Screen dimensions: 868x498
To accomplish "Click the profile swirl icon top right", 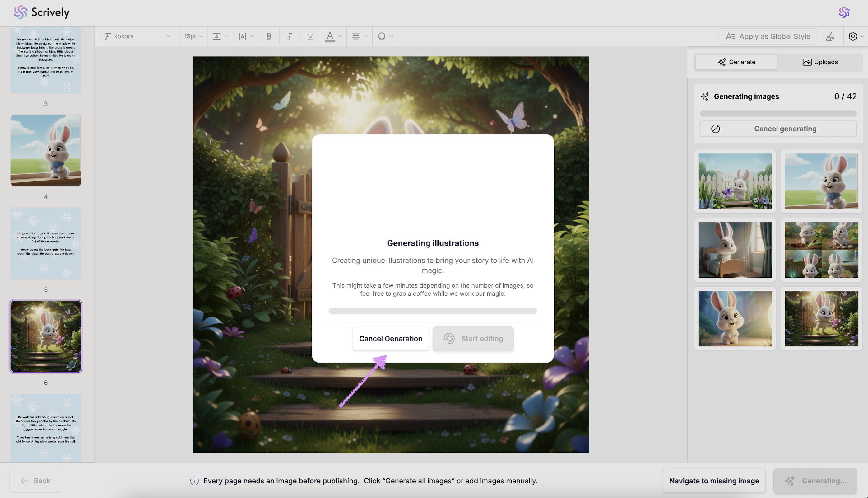I will tap(844, 12).
